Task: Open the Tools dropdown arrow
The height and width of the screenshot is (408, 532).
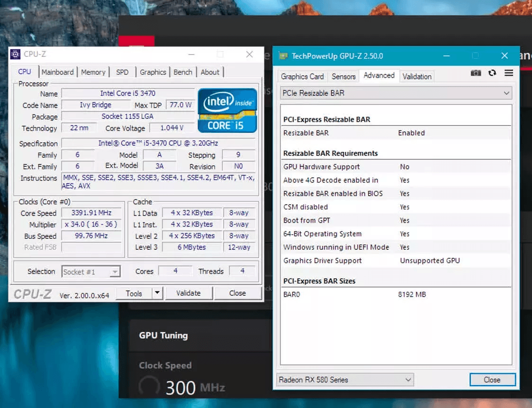Action: point(157,293)
